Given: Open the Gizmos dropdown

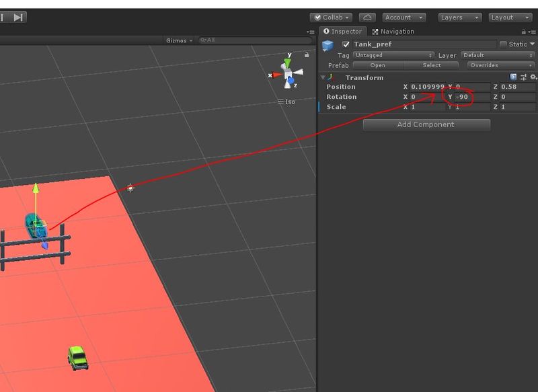Looking at the screenshot, I should [x=179, y=40].
